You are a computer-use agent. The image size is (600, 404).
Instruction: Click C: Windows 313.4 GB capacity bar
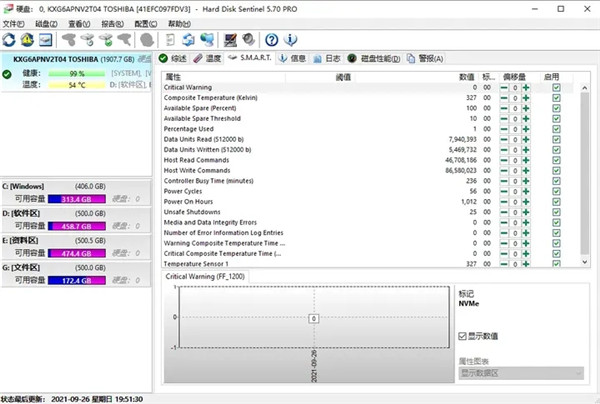pos(77,199)
